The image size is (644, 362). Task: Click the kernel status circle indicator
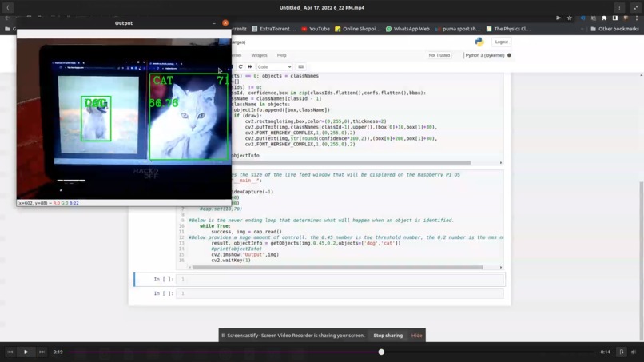pyautogui.click(x=509, y=55)
